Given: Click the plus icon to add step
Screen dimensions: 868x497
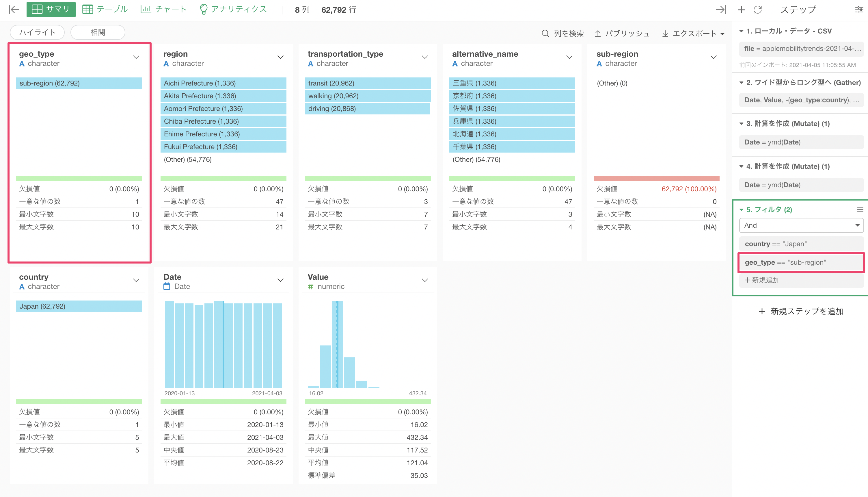Looking at the screenshot, I should pyautogui.click(x=741, y=10).
